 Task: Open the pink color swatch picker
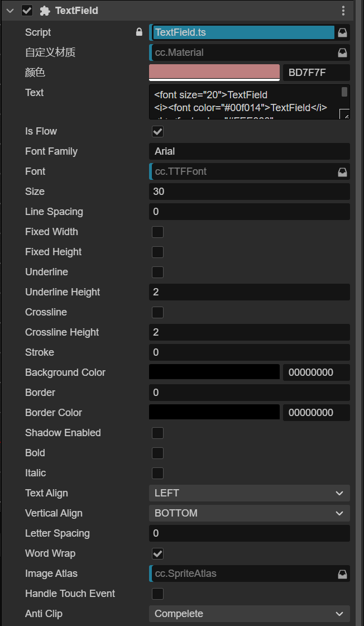coord(214,72)
